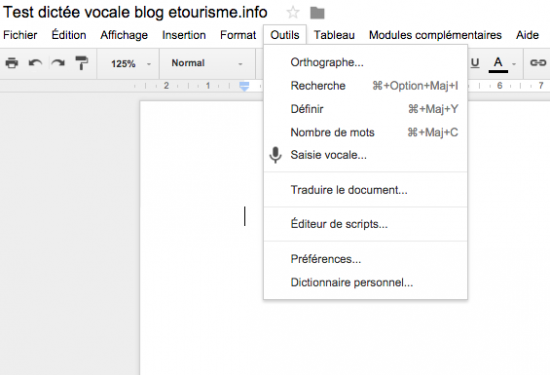Screen dimensions: 550x375
Task: Close the open Outils menu
Action: [x=285, y=35]
